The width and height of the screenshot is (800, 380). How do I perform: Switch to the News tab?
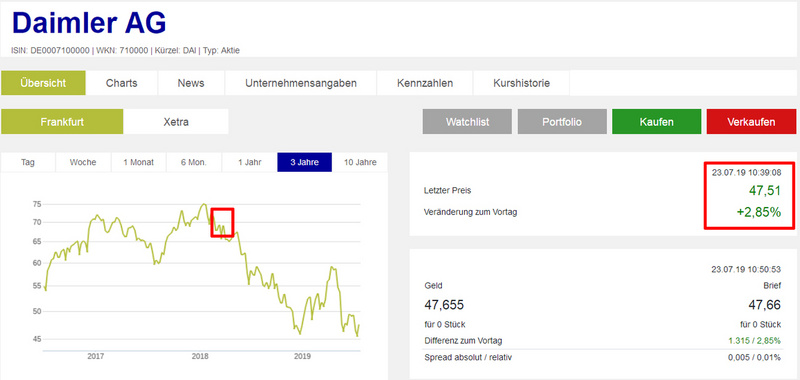(x=191, y=83)
